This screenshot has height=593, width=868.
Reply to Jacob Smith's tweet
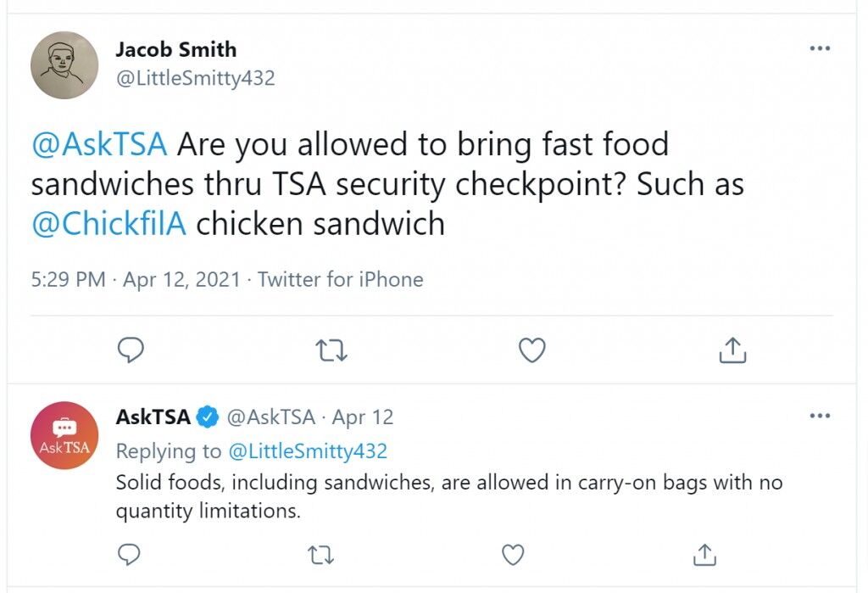click(131, 350)
